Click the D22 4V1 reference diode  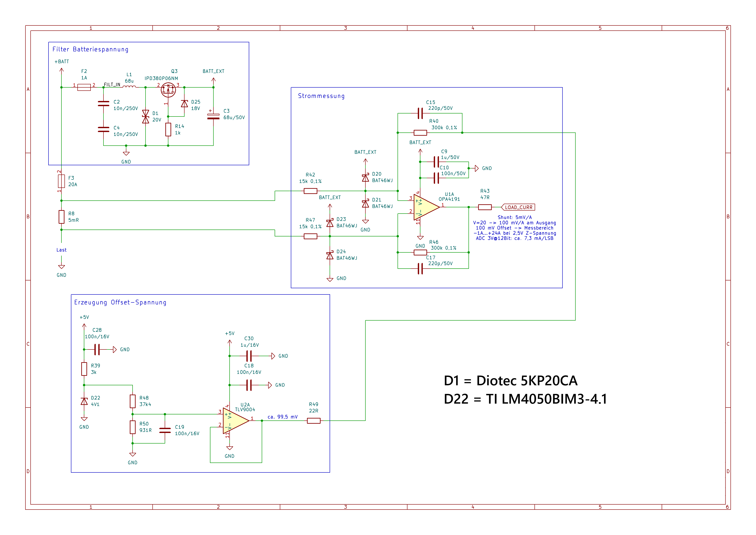click(84, 401)
